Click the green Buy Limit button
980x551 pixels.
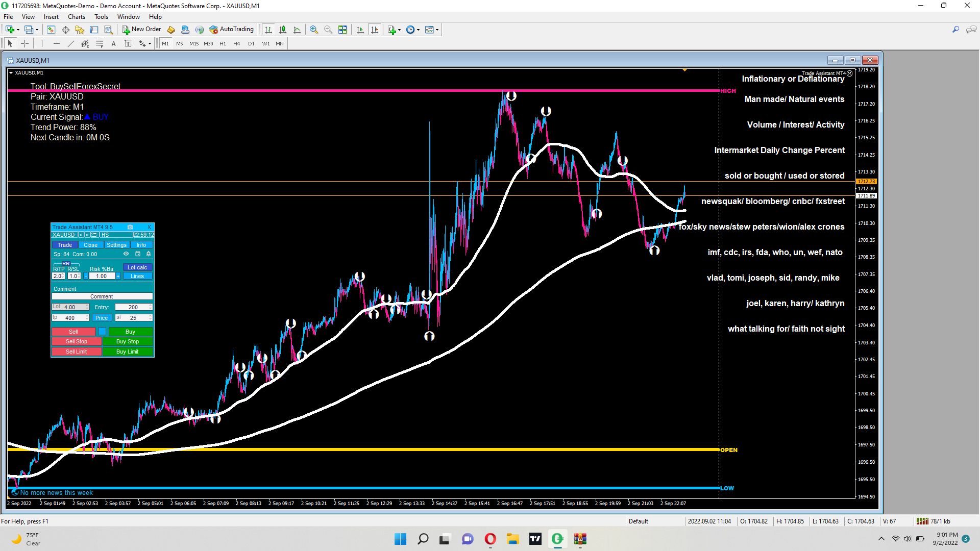(128, 352)
